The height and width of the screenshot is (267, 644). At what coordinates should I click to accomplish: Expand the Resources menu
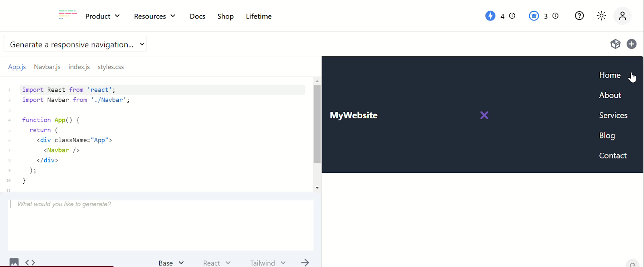155,16
